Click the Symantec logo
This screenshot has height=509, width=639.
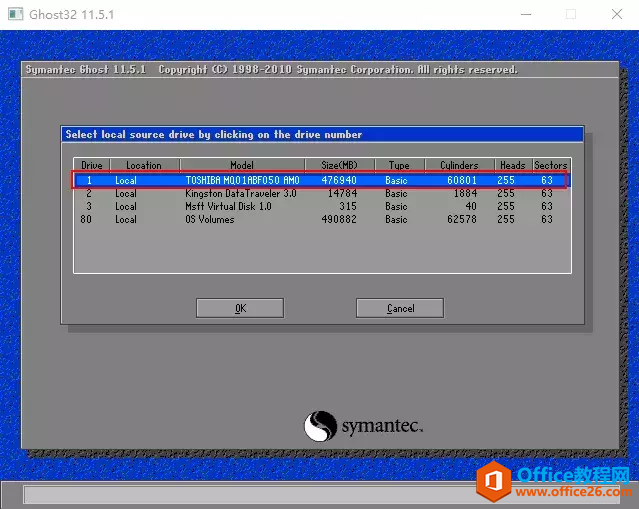364,426
